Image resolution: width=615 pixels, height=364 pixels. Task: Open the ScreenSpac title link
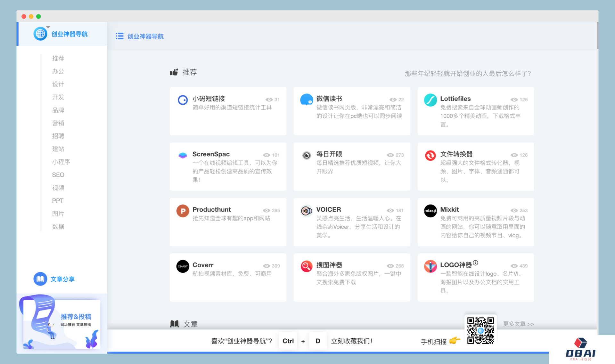tap(211, 154)
